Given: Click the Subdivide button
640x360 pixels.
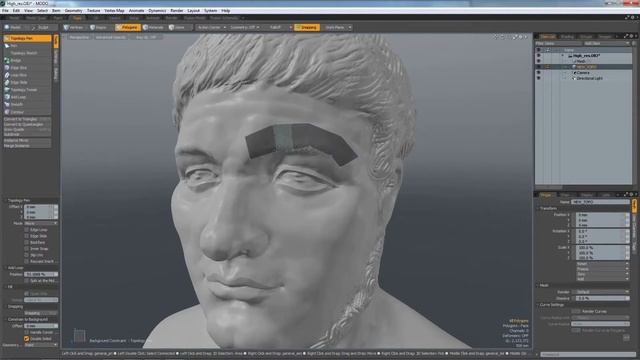Looking at the screenshot, I should click(x=27, y=134).
